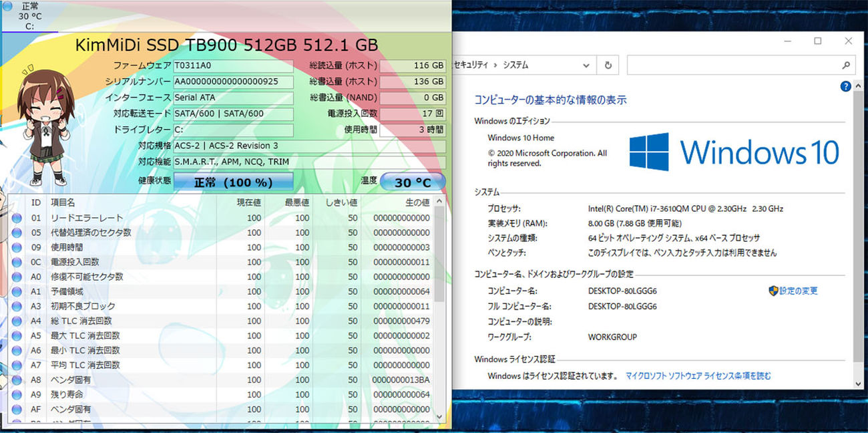Click the power-on hours value 3 時間
The height and width of the screenshot is (433, 868).
[x=413, y=130]
